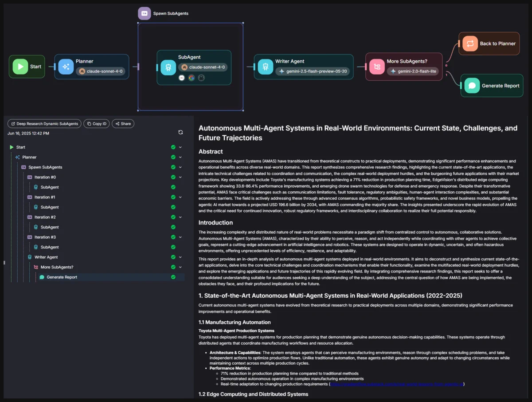Viewport: 532px width, 402px height.
Task: Click the 'Jun 16, 2025 12:42 PM' timestamp
Action: (x=28, y=133)
